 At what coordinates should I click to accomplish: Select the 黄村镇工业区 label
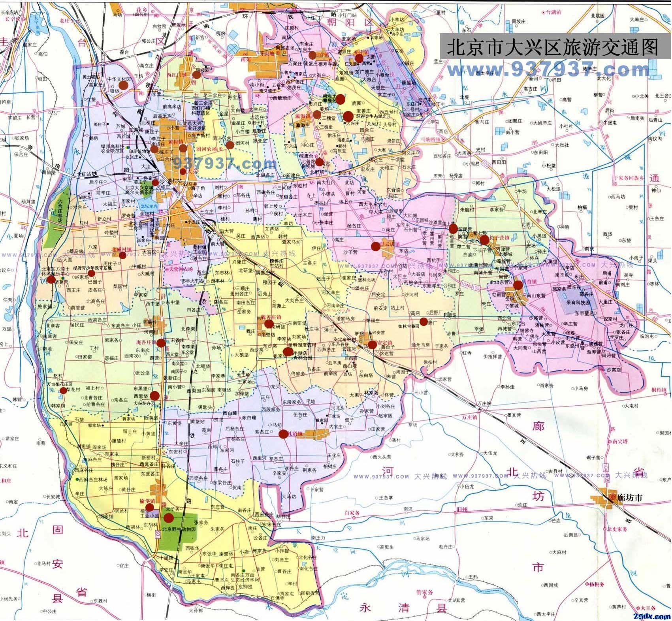[x=200, y=250]
